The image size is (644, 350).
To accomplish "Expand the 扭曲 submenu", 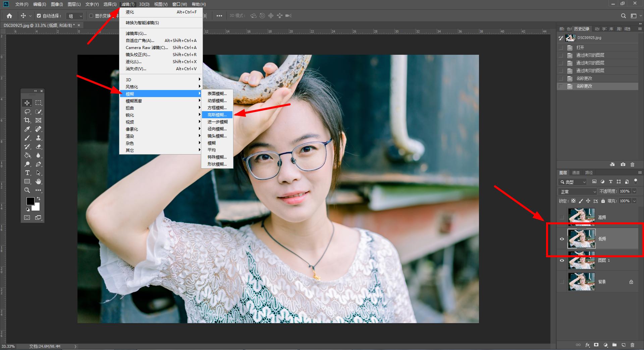I will tap(161, 108).
